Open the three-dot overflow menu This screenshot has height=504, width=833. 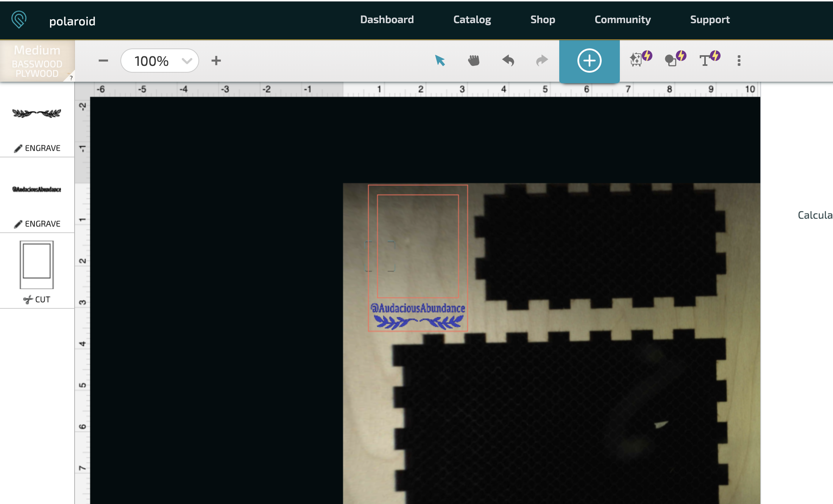pos(739,61)
